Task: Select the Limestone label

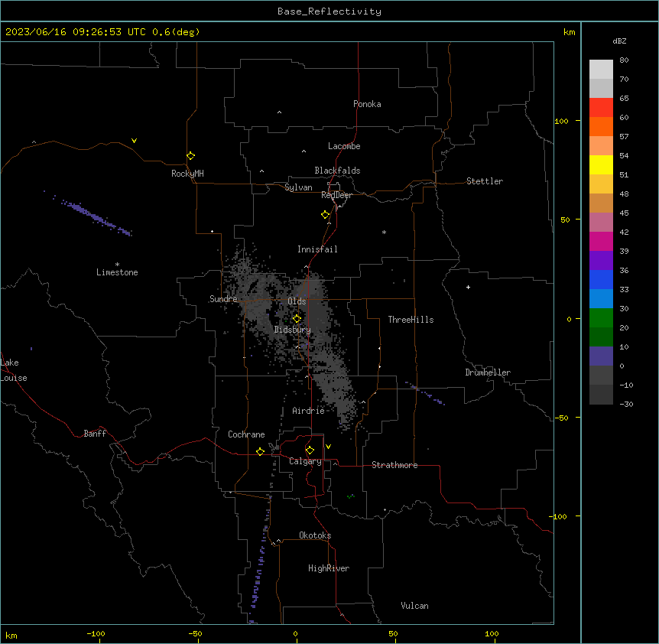Action: coord(117,272)
